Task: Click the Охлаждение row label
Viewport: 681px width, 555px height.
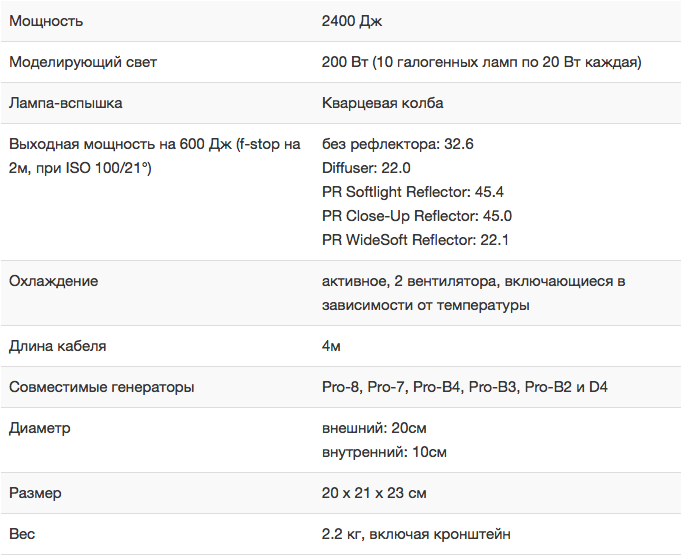Action: tap(53, 281)
